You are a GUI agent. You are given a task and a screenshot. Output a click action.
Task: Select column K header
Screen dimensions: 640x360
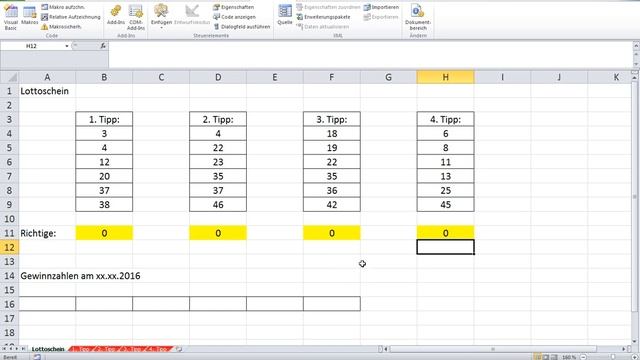pyautogui.click(x=610, y=77)
